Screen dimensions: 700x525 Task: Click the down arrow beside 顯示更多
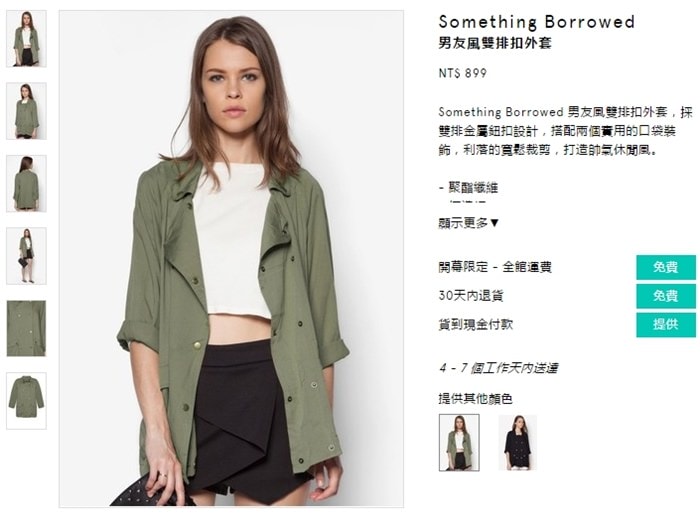(494, 222)
